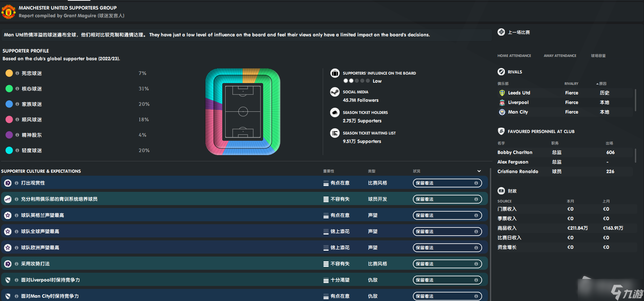Open Cristiano Ronaldo profile link
This screenshot has height=301, width=644.
(518, 172)
